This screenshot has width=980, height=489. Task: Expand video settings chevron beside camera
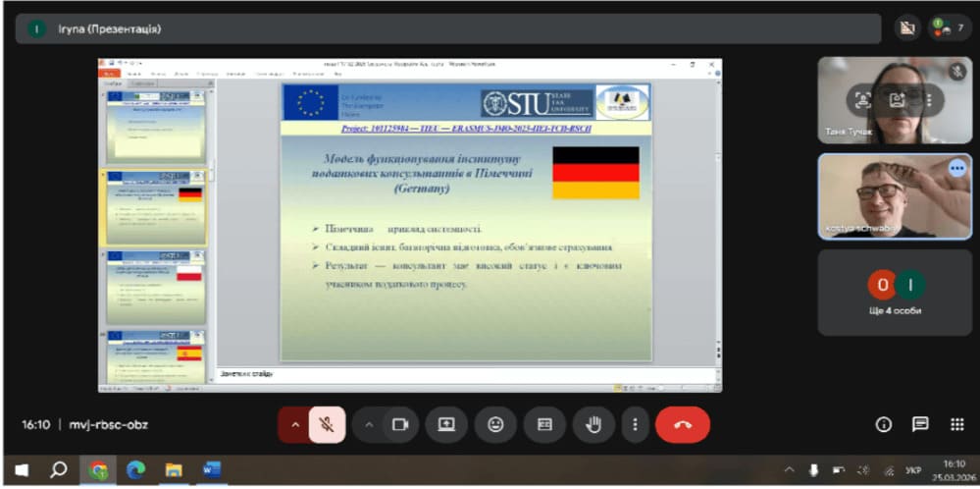pos(369,424)
